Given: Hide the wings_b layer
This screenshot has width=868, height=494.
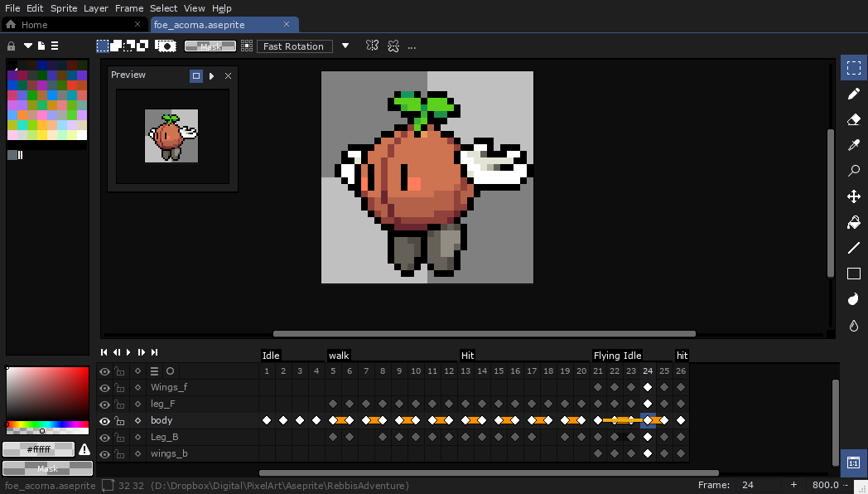Looking at the screenshot, I should click(104, 454).
